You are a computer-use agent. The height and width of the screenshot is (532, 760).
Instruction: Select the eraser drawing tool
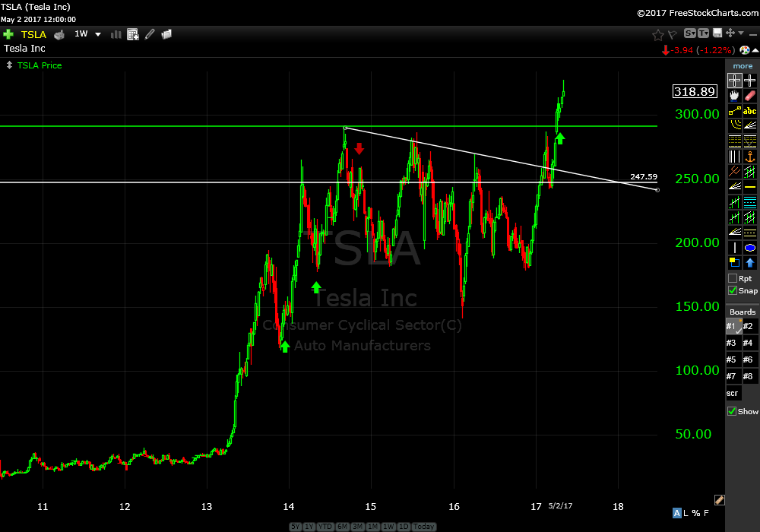[x=750, y=96]
